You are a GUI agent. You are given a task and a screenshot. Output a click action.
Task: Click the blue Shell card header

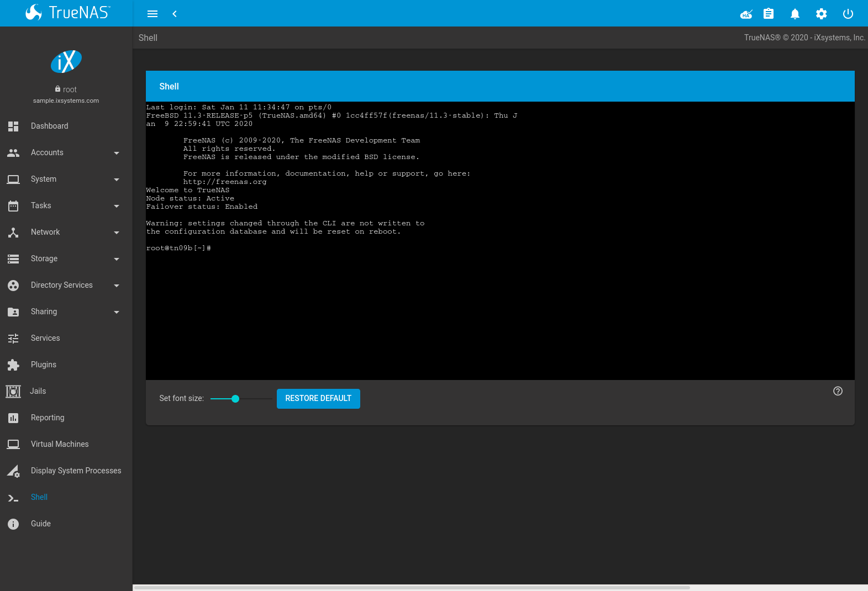pyautogui.click(x=500, y=86)
